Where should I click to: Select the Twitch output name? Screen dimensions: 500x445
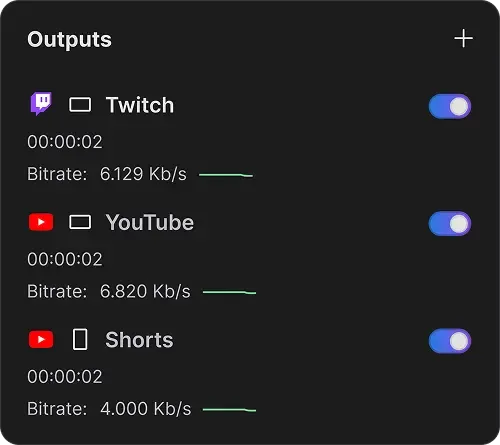point(140,105)
